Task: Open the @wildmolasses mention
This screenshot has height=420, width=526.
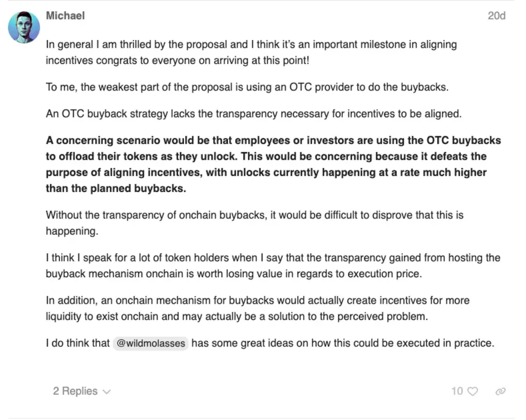Action: [x=150, y=343]
